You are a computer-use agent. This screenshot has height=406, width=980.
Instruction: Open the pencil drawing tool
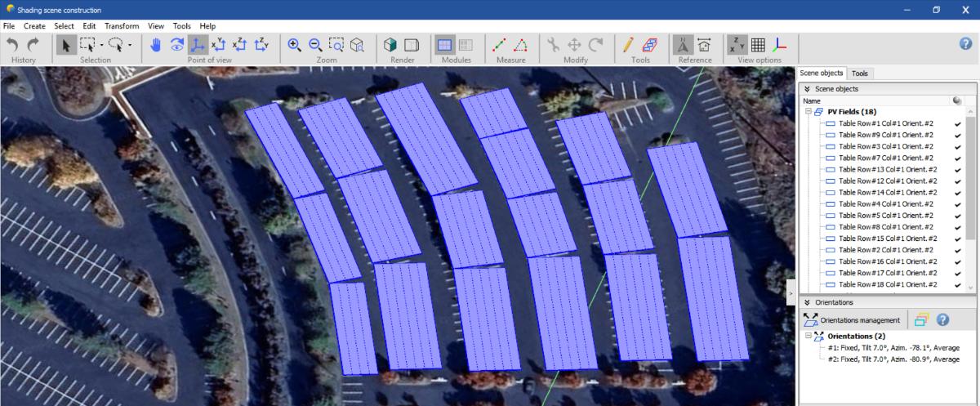[627, 45]
